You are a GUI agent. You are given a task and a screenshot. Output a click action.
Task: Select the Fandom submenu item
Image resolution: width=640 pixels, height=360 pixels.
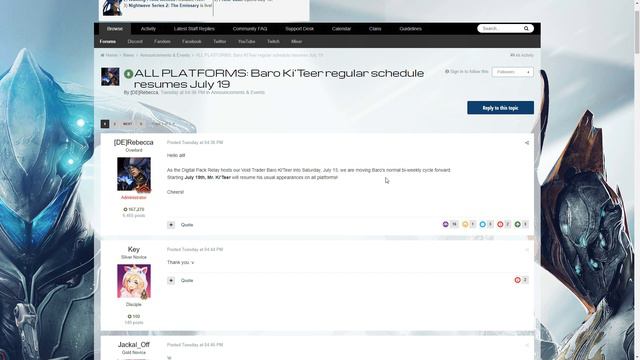162,42
